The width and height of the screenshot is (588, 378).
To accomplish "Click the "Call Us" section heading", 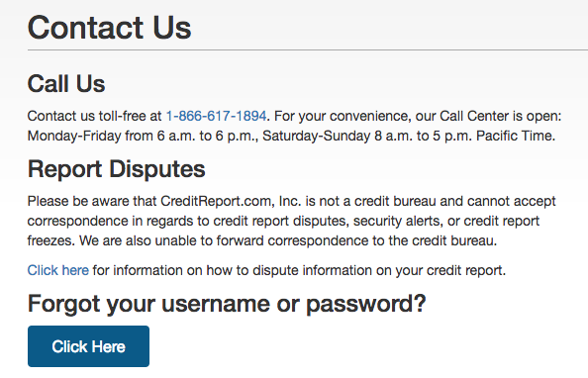I will tap(66, 83).
